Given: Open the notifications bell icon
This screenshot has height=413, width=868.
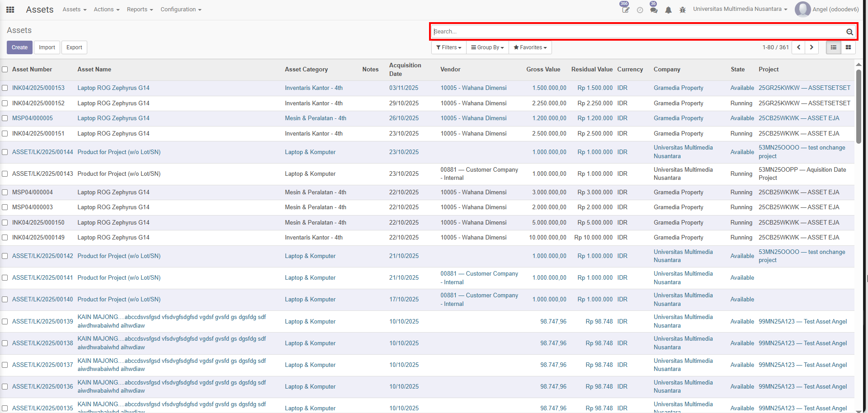Looking at the screenshot, I should [x=668, y=10].
